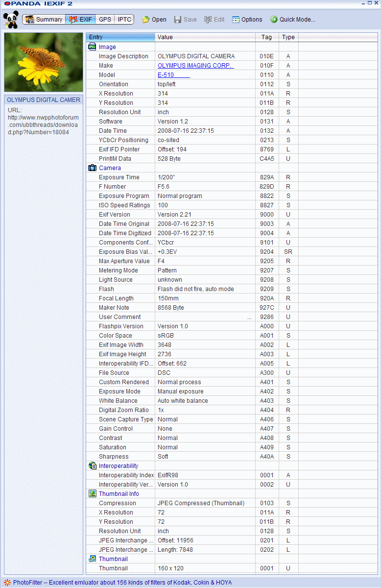Open the Options dialog
381x588 pixels.
coord(247,20)
